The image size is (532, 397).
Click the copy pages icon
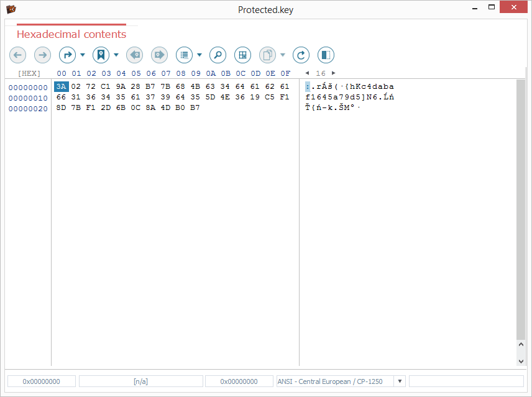coord(267,55)
